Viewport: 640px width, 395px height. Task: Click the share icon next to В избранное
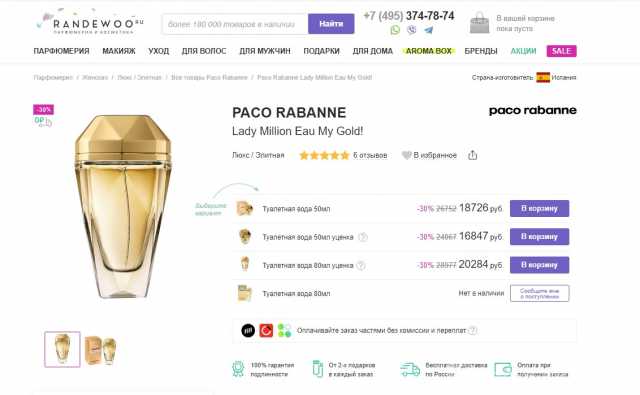(472, 155)
